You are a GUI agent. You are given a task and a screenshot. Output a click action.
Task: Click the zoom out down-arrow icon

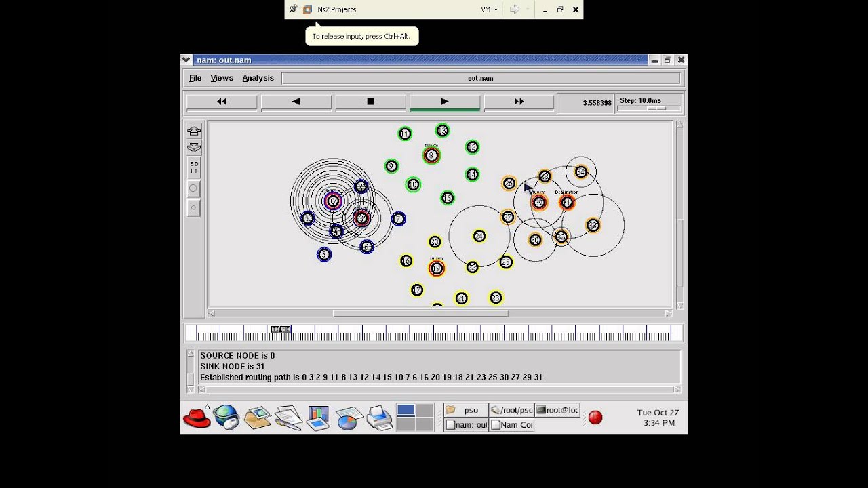tap(194, 147)
